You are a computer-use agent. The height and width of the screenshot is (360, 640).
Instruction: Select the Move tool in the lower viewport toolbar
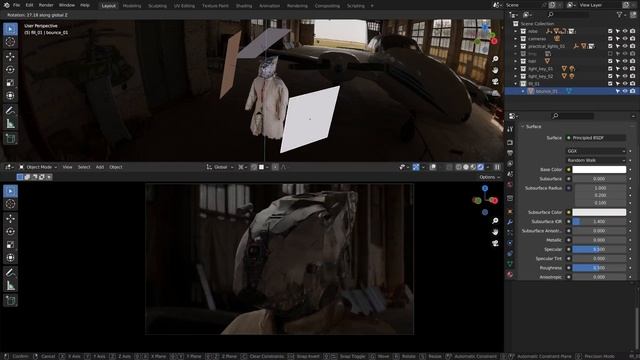click(10, 218)
